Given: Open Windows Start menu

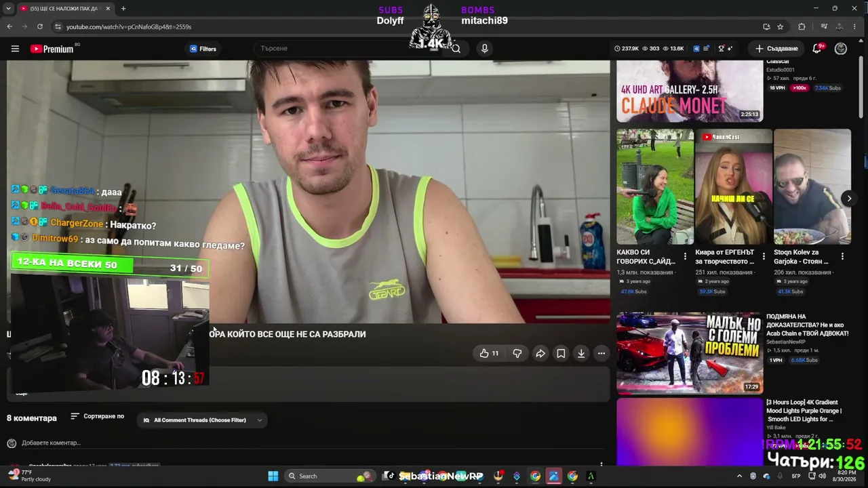Looking at the screenshot, I should coord(273,476).
